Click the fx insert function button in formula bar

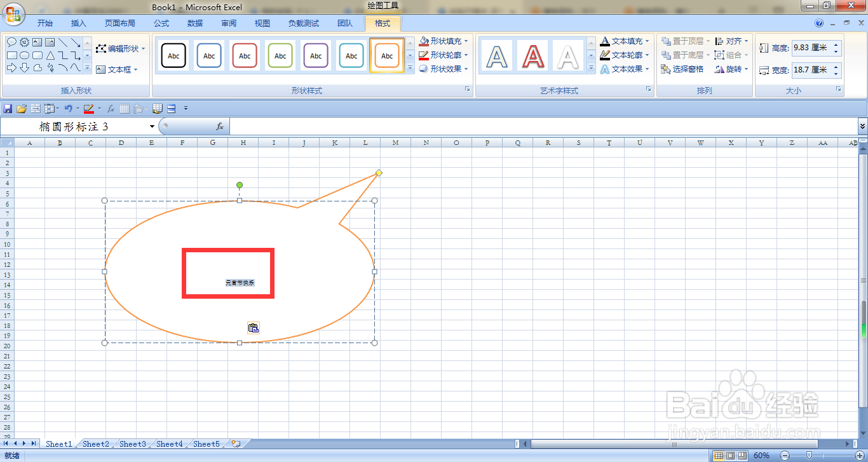coord(220,126)
